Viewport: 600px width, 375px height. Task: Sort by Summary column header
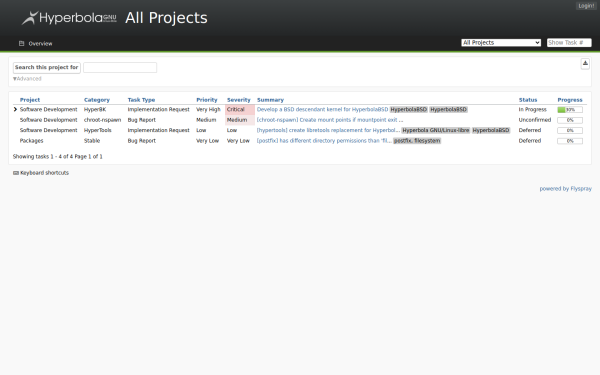point(270,100)
